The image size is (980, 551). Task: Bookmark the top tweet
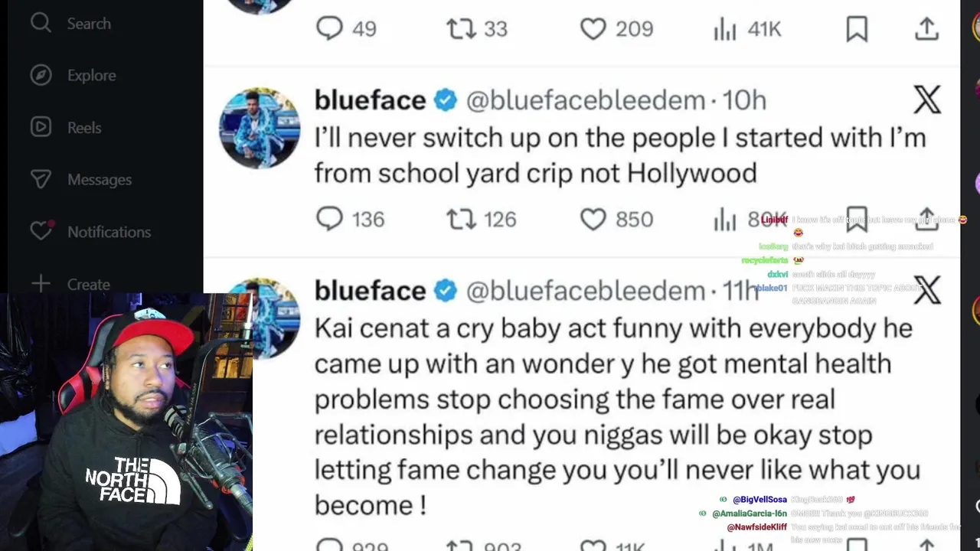(857, 29)
